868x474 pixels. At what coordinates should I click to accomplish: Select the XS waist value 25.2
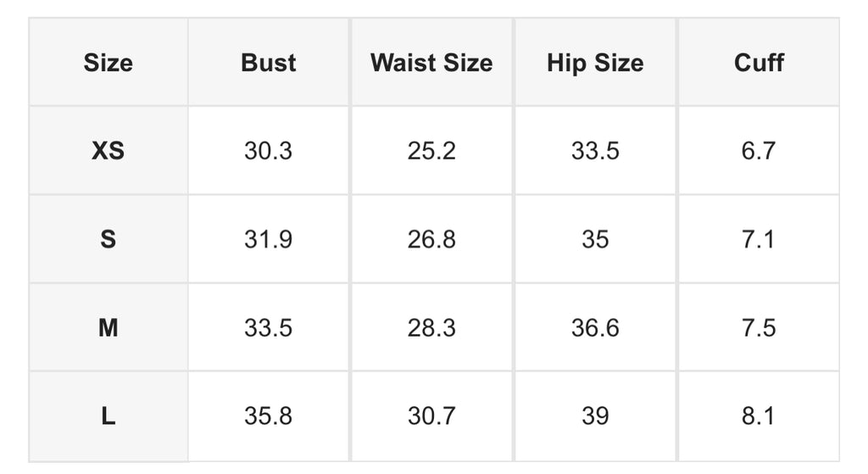431,151
